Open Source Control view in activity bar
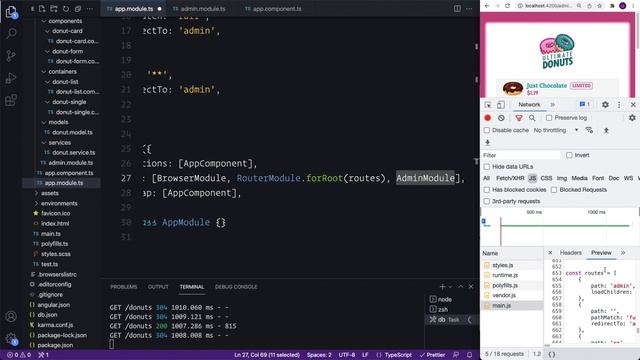The height and width of the screenshot is (360, 640). point(11,56)
